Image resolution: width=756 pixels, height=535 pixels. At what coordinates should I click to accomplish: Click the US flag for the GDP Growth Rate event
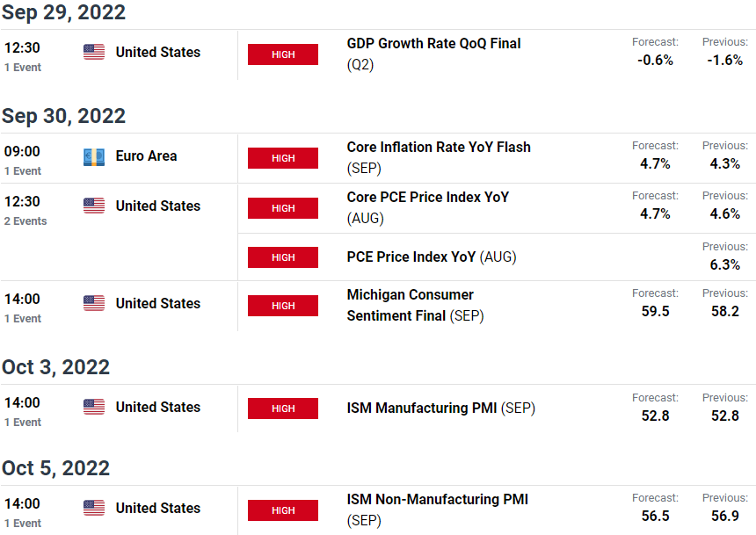(94, 52)
